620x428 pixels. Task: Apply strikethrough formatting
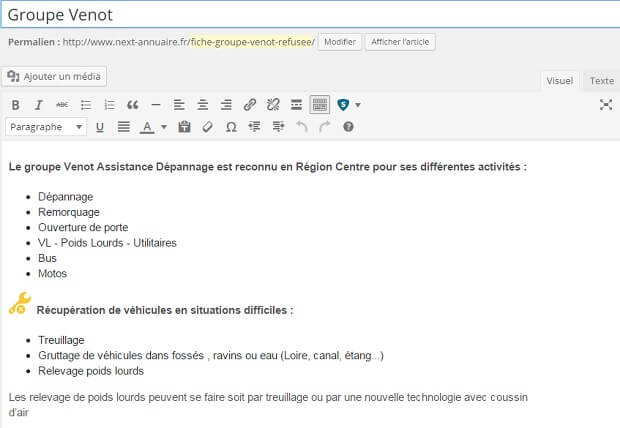click(62, 105)
